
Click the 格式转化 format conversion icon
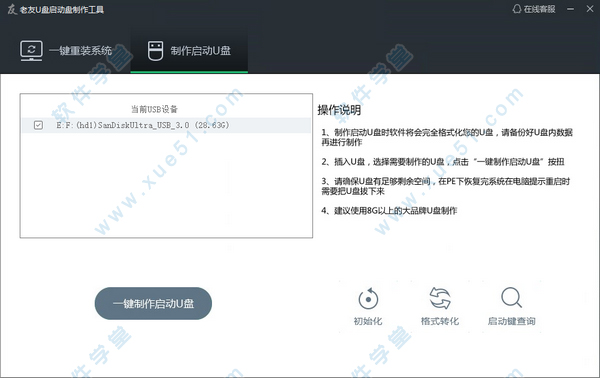(x=440, y=298)
